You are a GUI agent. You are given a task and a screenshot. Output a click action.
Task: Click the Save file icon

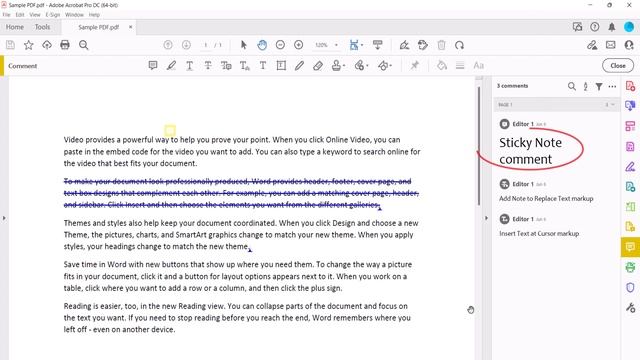[x=10, y=45]
